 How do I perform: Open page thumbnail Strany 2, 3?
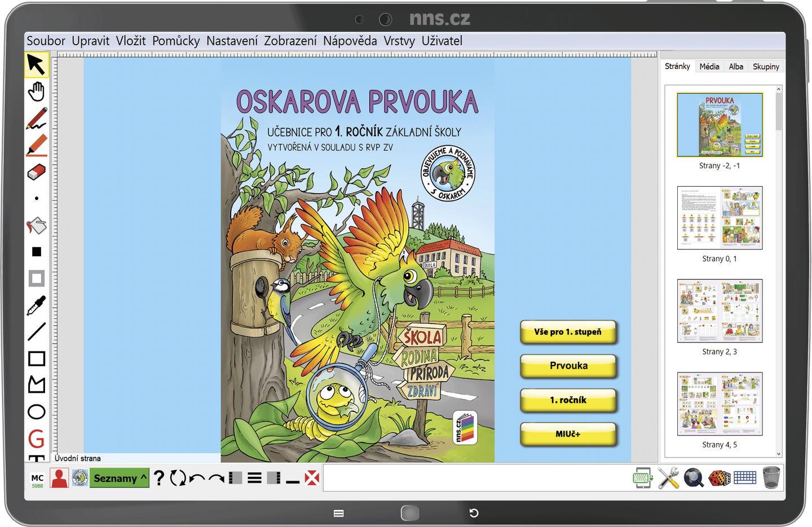click(x=720, y=311)
